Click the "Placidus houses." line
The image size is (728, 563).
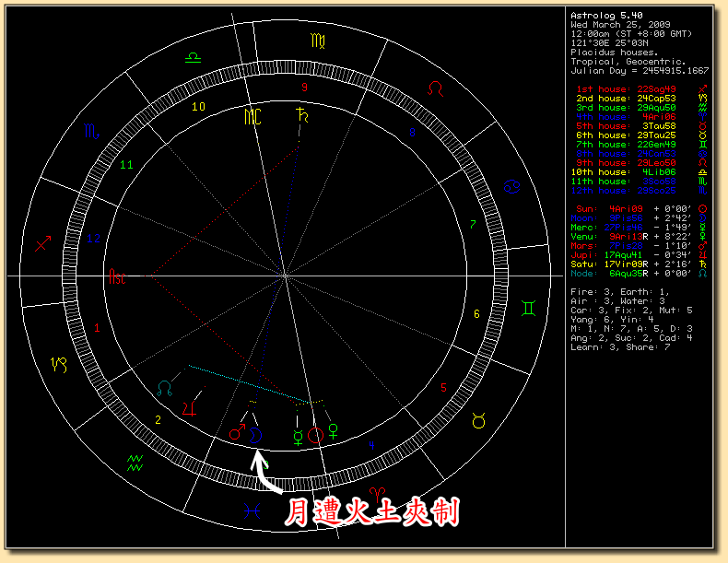(x=615, y=53)
